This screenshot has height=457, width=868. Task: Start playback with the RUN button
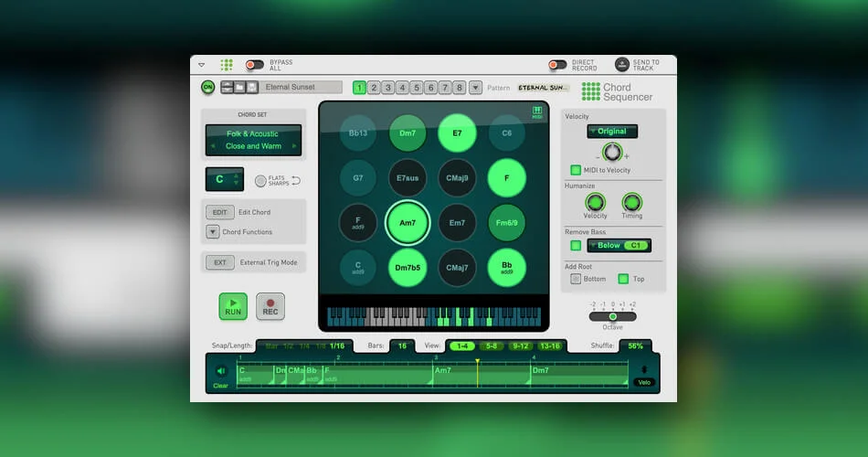pyautogui.click(x=233, y=306)
